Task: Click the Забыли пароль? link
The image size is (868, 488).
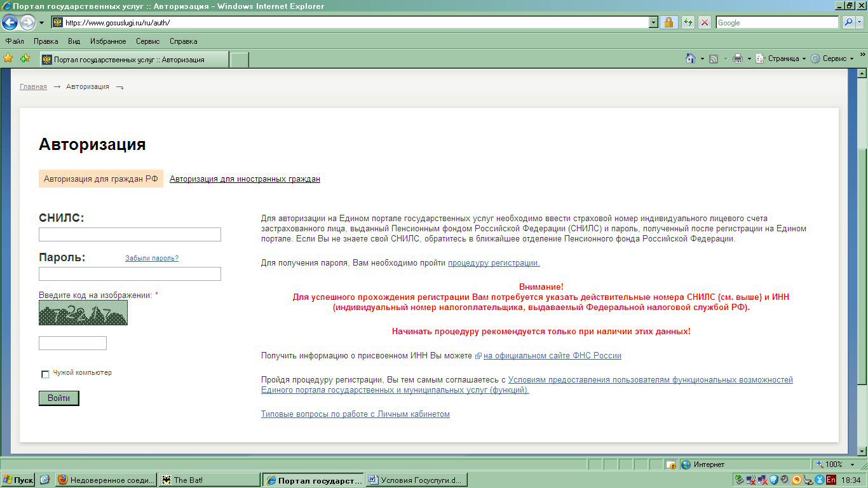Action: (x=152, y=258)
